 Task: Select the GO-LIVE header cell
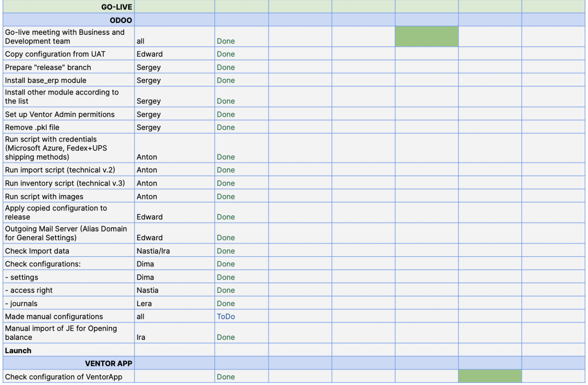point(69,7)
